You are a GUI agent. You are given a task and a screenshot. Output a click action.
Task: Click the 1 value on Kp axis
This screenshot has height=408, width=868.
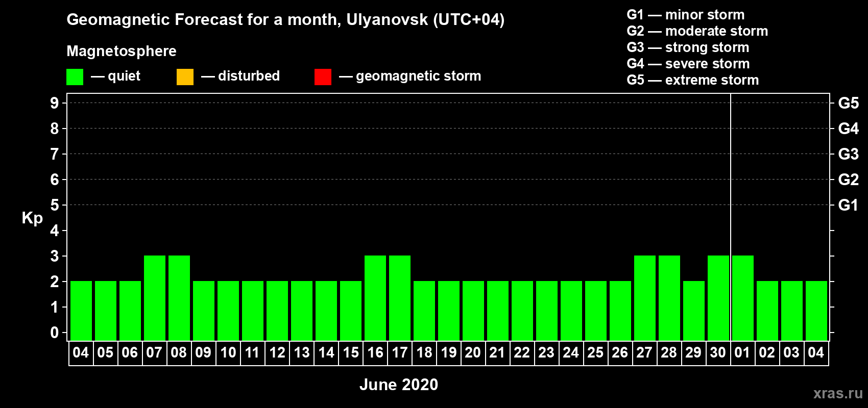(55, 307)
